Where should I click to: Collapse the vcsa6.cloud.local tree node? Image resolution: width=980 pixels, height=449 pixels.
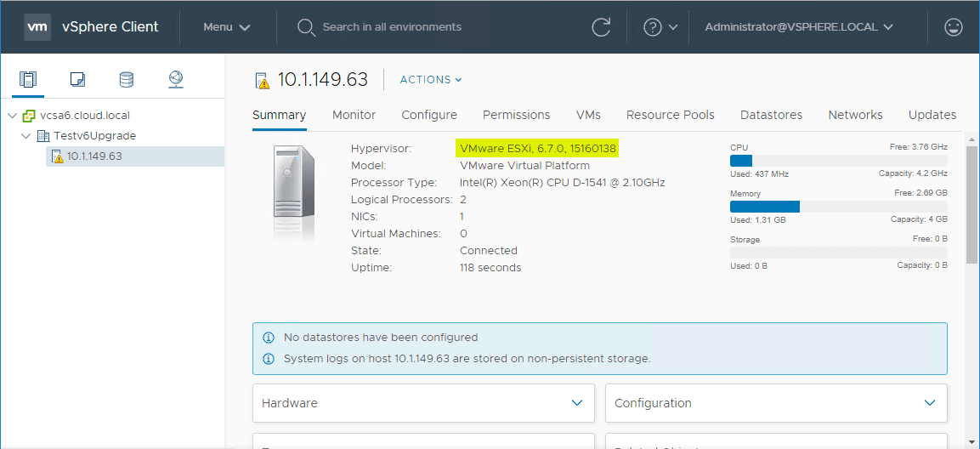(12, 116)
